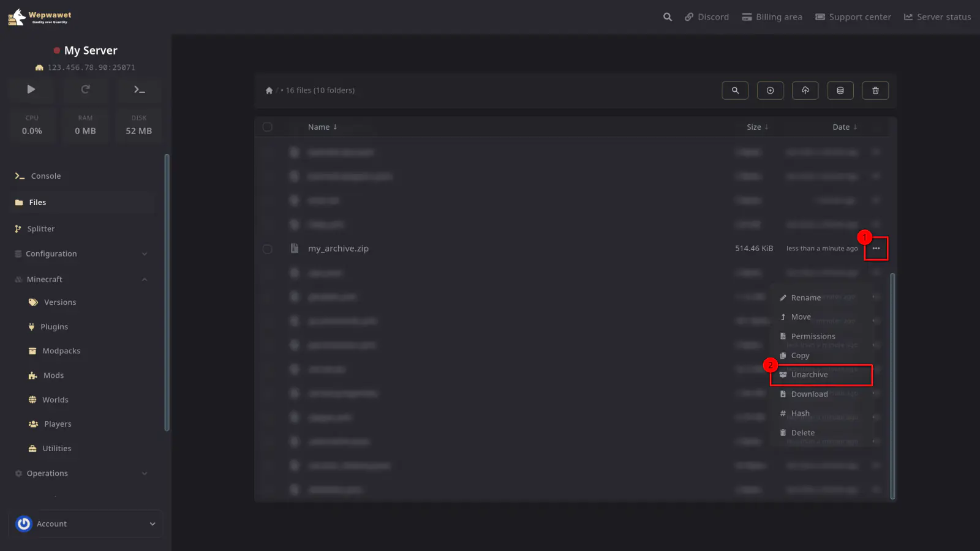Select Rename in the context menu
Image resolution: width=980 pixels, height=551 pixels.
point(805,298)
